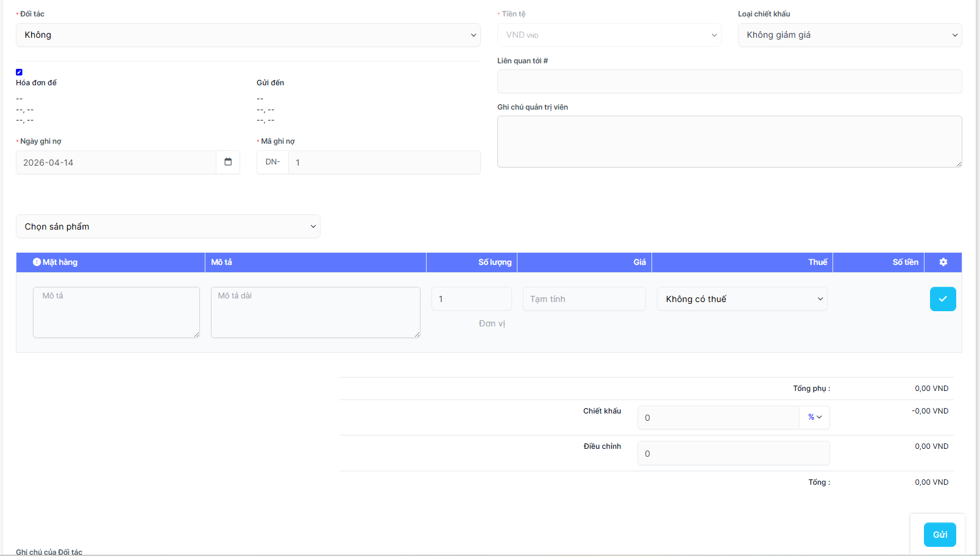Click the Mã ghi nợ number field
980x556 pixels.
tap(384, 163)
